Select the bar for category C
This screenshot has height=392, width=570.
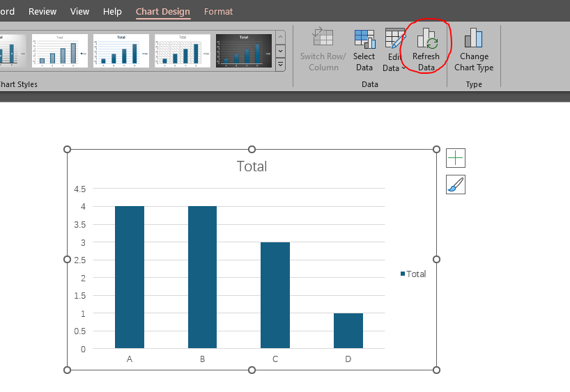[x=275, y=295]
